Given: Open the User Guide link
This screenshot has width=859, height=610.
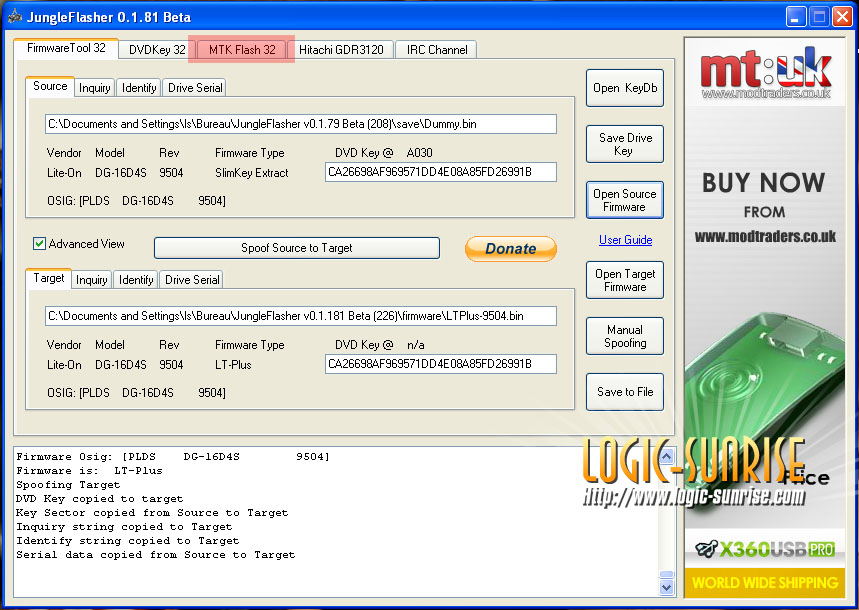Looking at the screenshot, I should [x=625, y=240].
